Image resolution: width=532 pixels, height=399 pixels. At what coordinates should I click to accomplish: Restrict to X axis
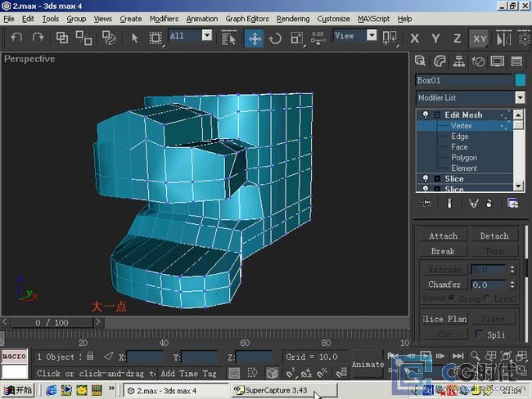click(x=414, y=38)
